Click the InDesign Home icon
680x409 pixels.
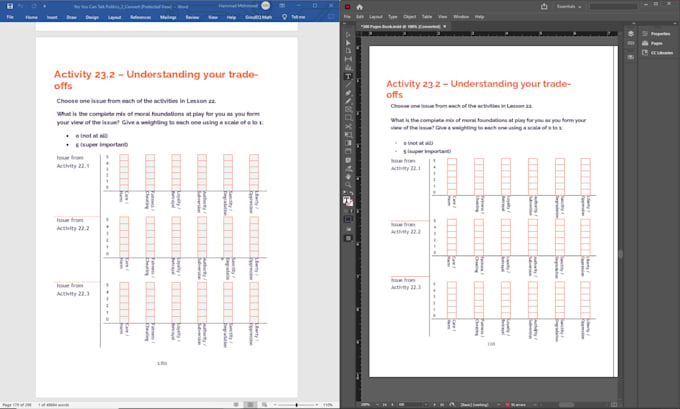click(x=360, y=7)
